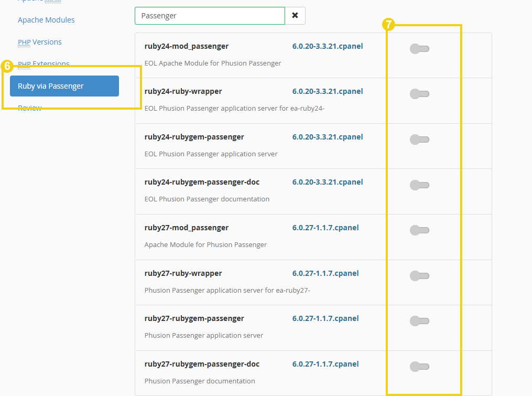This screenshot has height=396, width=532.
Task: Select the ruby24-rubygem-passenger package name
Action: tap(194, 137)
